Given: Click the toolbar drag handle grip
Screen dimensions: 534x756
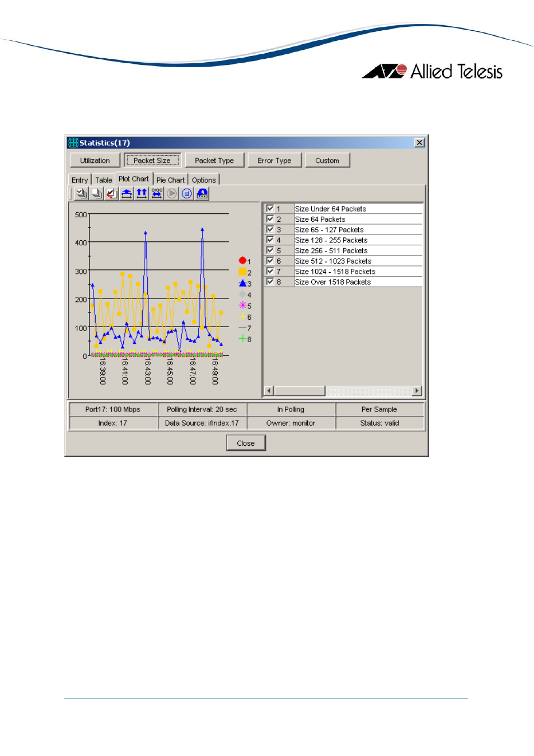Looking at the screenshot, I should [x=71, y=194].
